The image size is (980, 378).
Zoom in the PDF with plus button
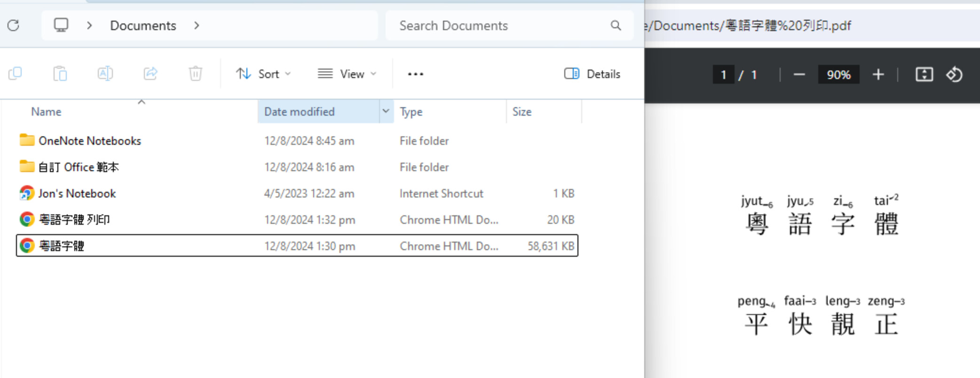coord(878,75)
